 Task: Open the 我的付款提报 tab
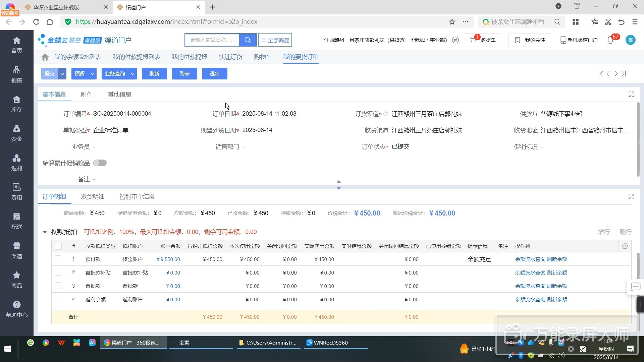pyautogui.click(x=190, y=57)
